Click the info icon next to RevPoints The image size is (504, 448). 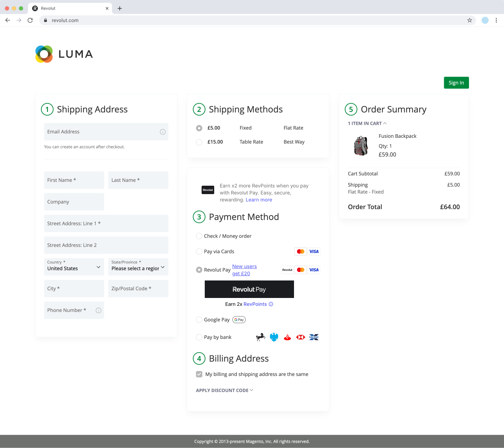tap(271, 304)
